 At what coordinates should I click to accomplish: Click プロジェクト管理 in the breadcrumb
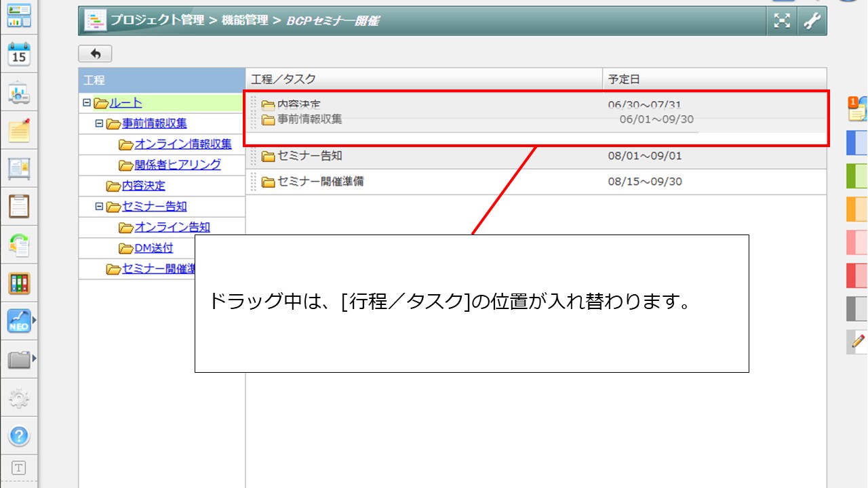pyautogui.click(x=157, y=20)
